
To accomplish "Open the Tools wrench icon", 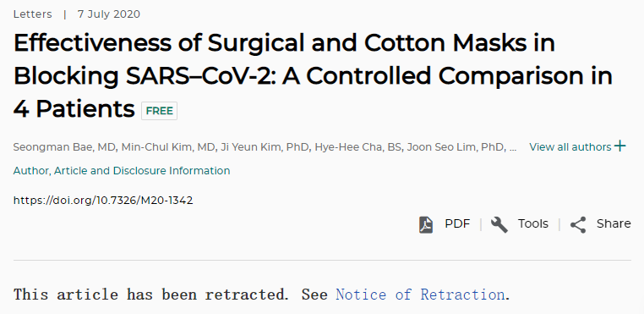I will point(499,224).
